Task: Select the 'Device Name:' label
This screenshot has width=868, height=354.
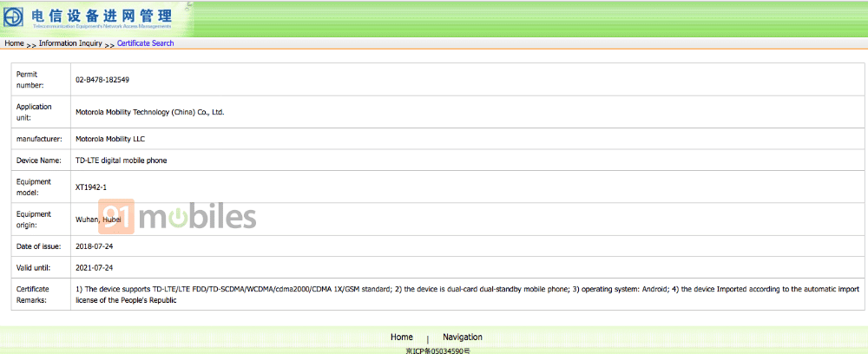Action: (x=37, y=161)
